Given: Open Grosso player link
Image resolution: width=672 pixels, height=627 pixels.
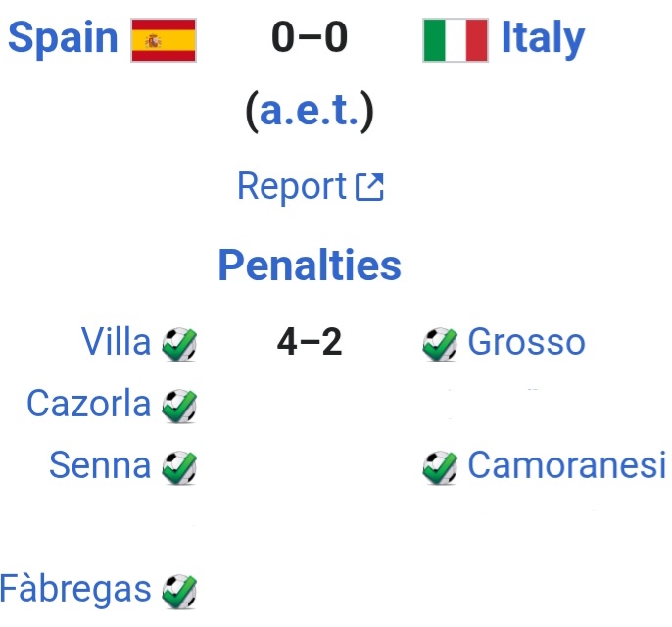Looking at the screenshot, I should coord(526,342).
